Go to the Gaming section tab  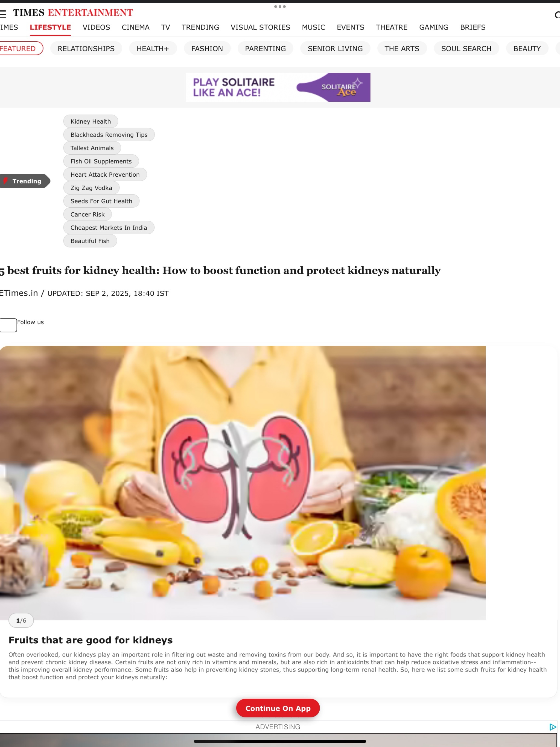(x=434, y=27)
